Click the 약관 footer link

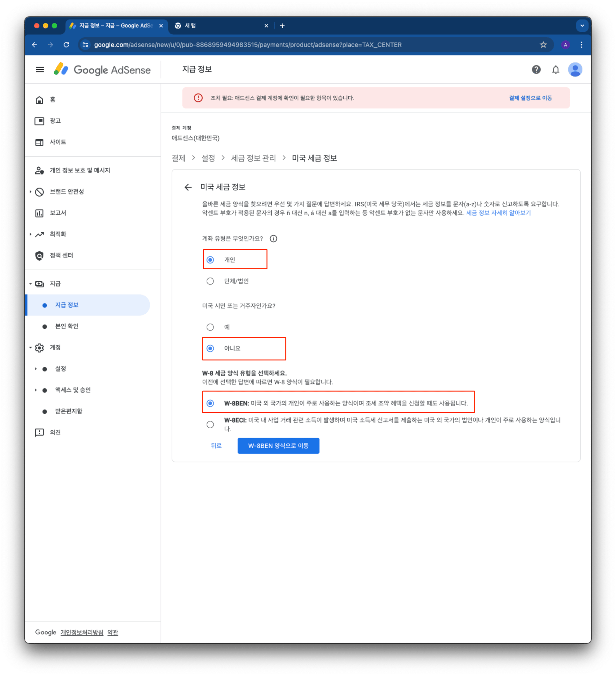tap(113, 633)
